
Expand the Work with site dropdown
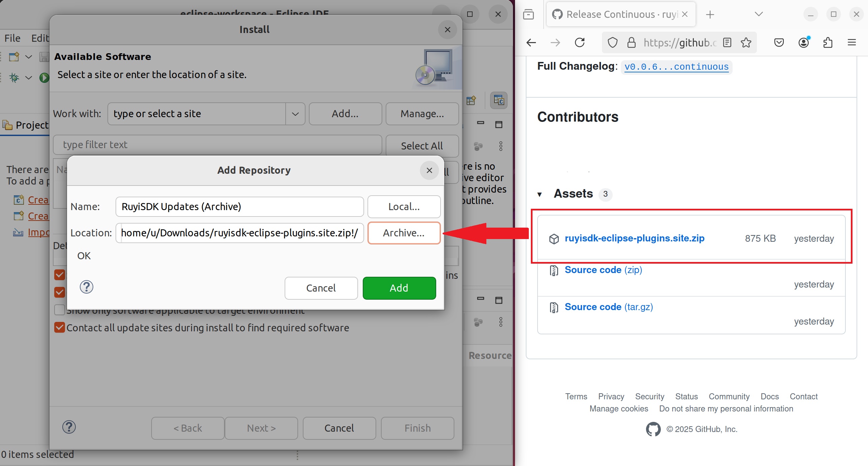(x=295, y=114)
